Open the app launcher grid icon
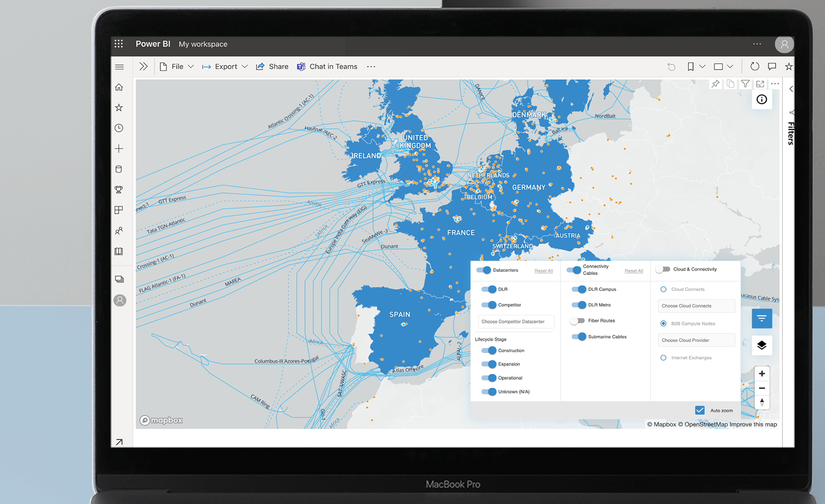 coord(119,44)
